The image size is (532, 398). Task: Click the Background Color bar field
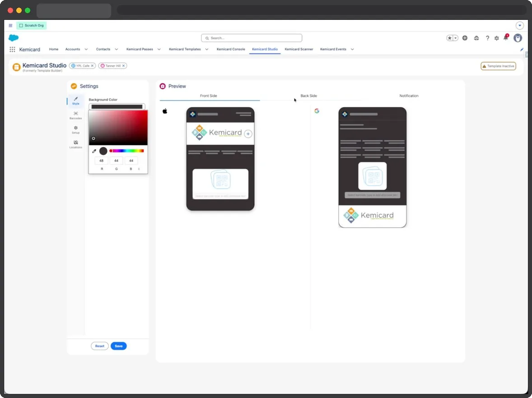tap(117, 107)
